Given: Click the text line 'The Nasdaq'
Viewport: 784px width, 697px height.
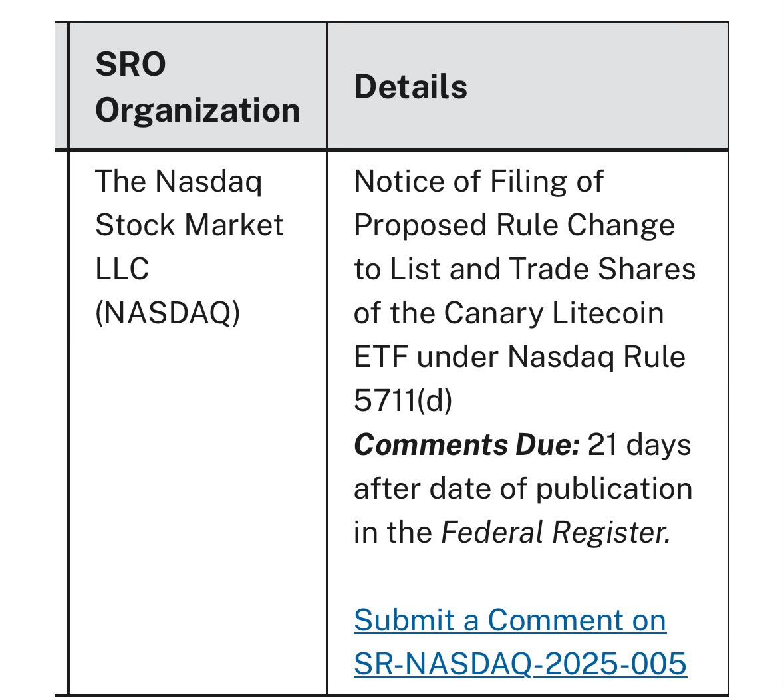Looking at the screenshot, I should tap(178, 181).
